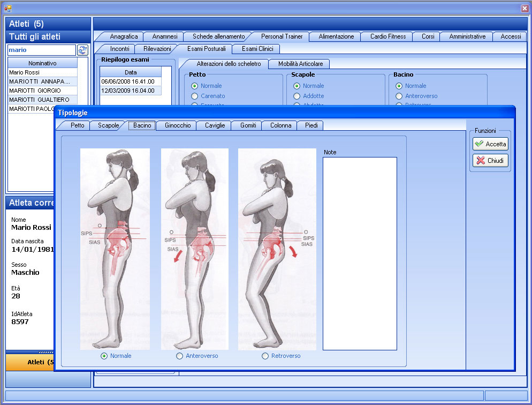Image resolution: width=532 pixels, height=405 pixels.
Task: Click the athlete search field containing mario
Action: coord(41,50)
